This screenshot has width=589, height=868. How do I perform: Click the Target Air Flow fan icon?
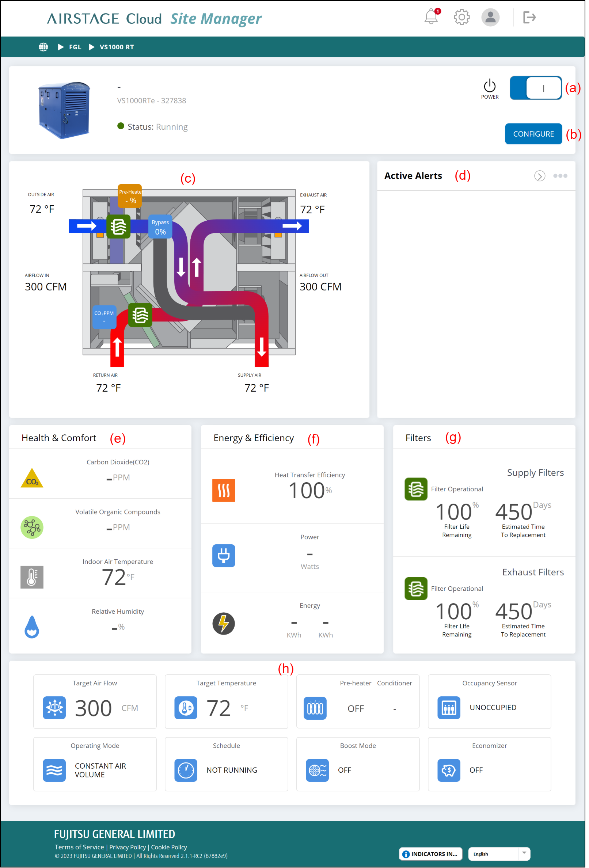click(54, 708)
